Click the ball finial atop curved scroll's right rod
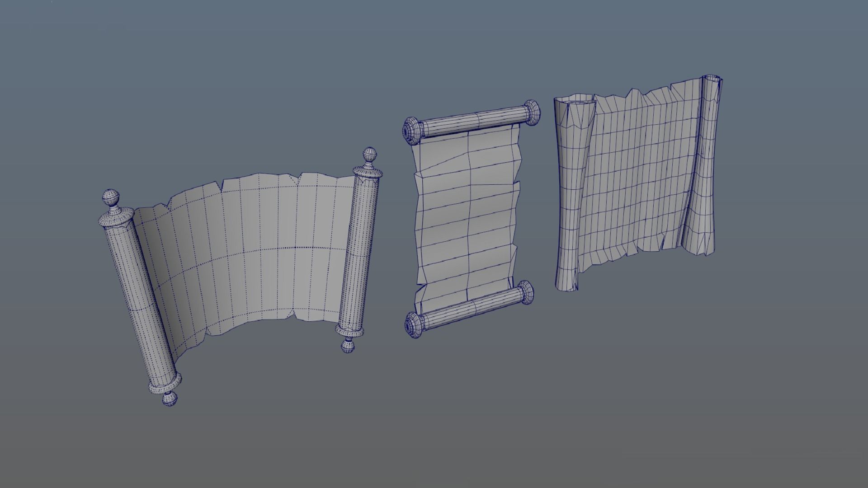Screen dimensions: 868x488 (x=370, y=155)
